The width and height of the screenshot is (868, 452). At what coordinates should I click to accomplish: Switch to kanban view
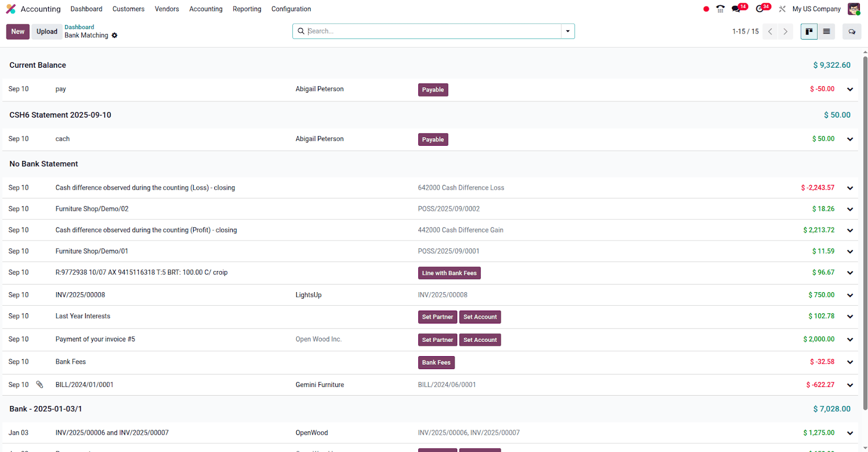tap(809, 31)
